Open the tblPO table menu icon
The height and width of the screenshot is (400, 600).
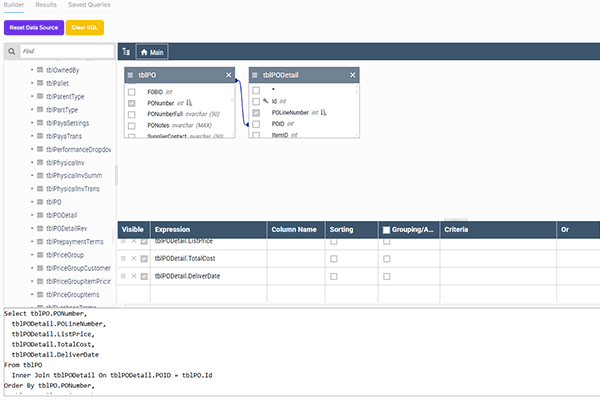pyautogui.click(x=132, y=75)
